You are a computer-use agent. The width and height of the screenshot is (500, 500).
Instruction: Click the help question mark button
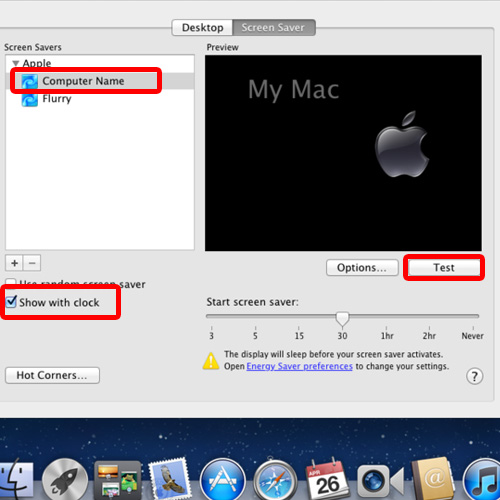tap(474, 376)
